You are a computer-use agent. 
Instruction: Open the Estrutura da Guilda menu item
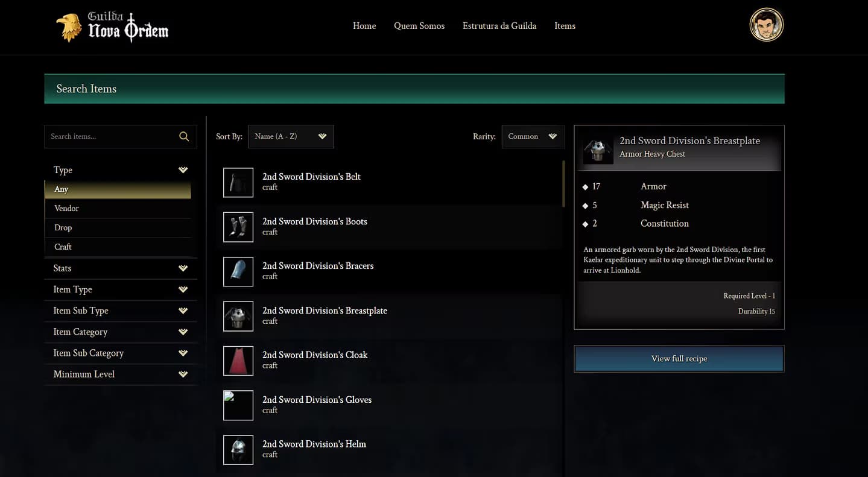499,26
